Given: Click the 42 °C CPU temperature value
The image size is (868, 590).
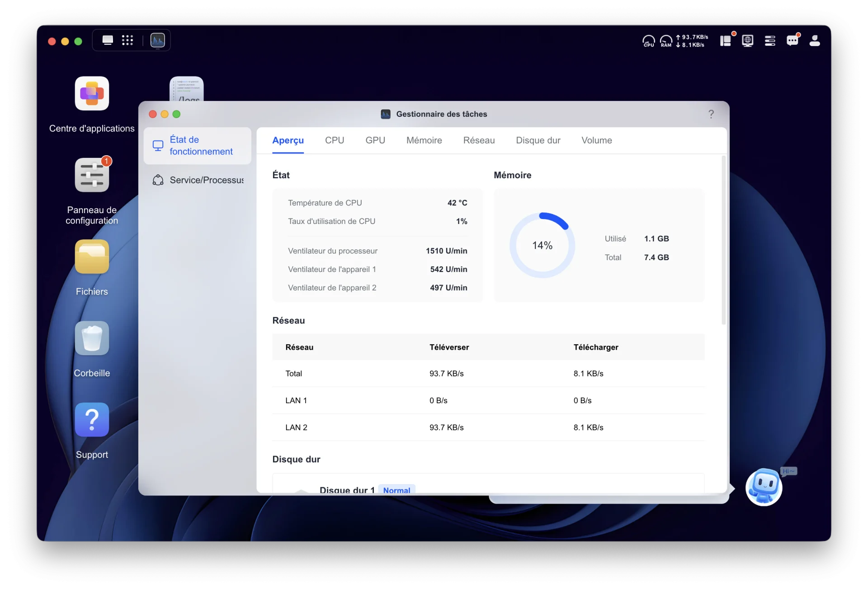Looking at the screenshot, I should [457, 203].
